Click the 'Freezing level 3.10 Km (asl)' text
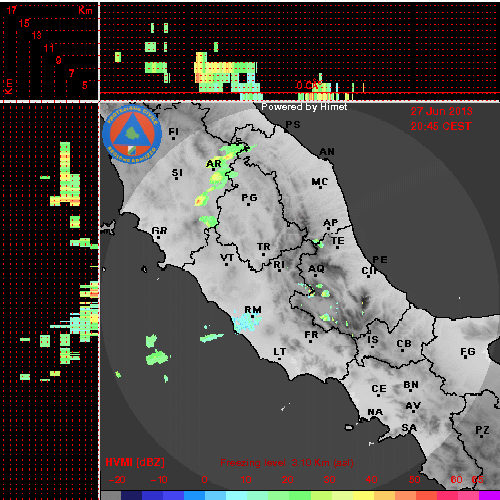The height and width of the screenshot is (500, 500). click(287, 463)
